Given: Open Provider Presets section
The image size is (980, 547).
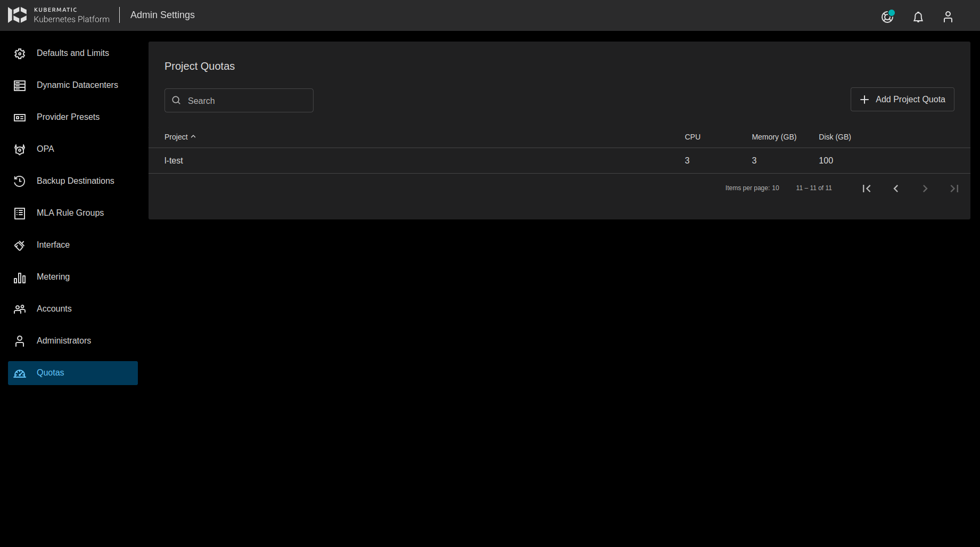Looking at the screenshot, I should coord(68,117).
